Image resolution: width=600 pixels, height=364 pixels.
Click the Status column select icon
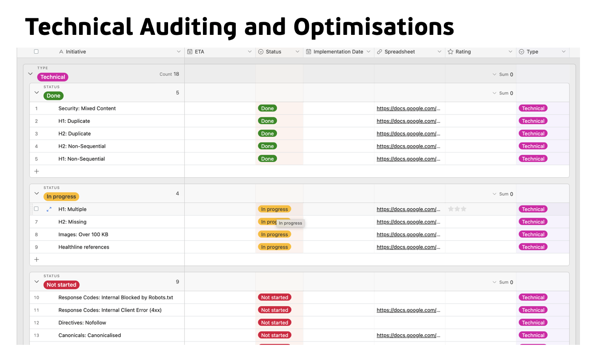(x=261, y=52)
